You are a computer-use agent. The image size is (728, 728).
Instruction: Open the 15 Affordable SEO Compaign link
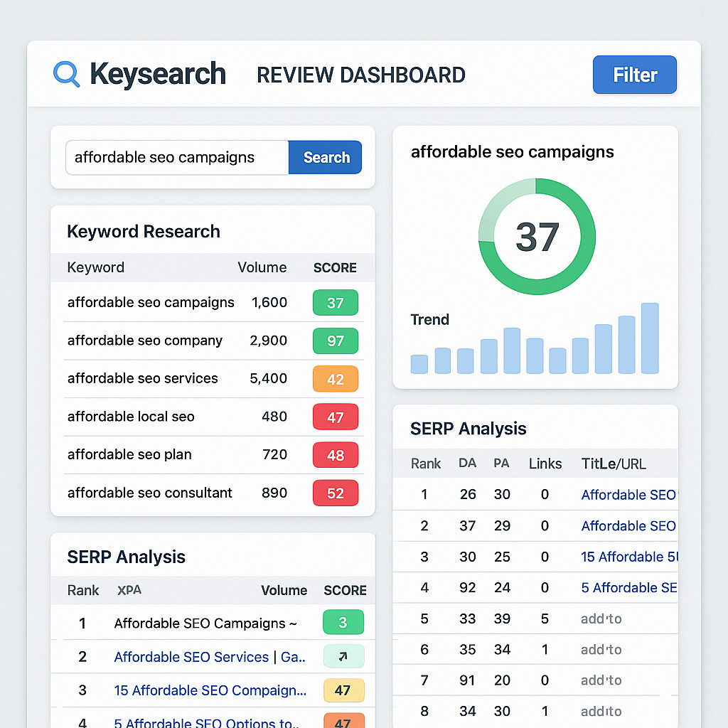(210, 690)
